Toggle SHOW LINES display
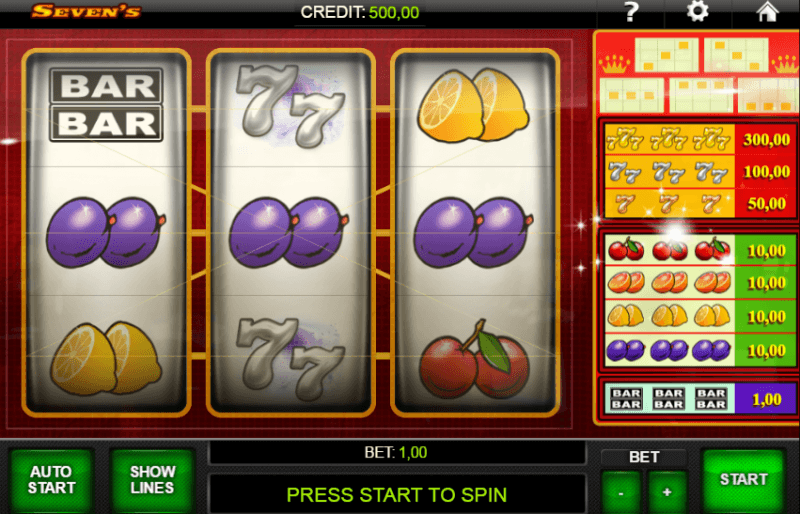 coord(152,480)
